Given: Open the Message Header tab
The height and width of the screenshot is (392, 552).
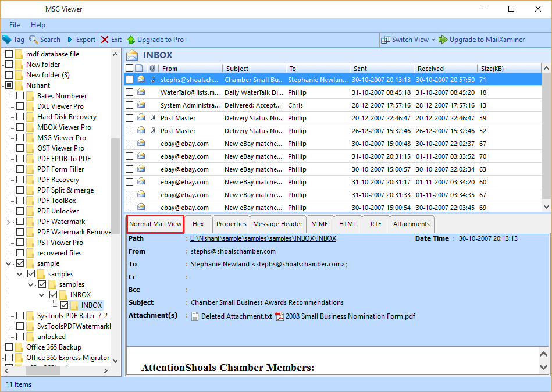Looking at the screenshot, I should pyautogui.click(x=278, y=224).
